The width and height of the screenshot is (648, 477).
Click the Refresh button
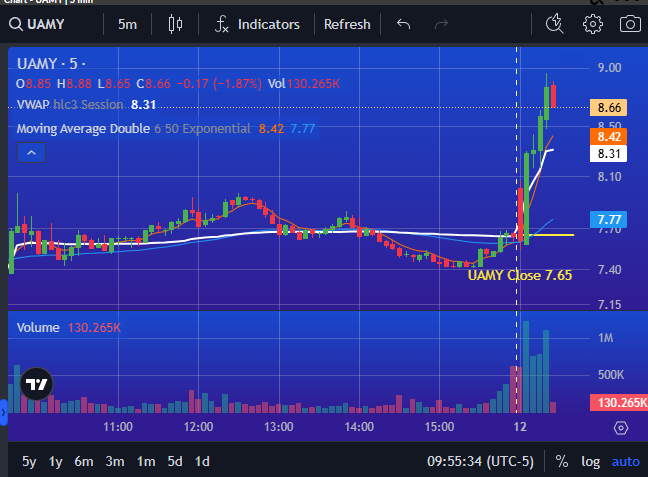click(x=347, y=24)
